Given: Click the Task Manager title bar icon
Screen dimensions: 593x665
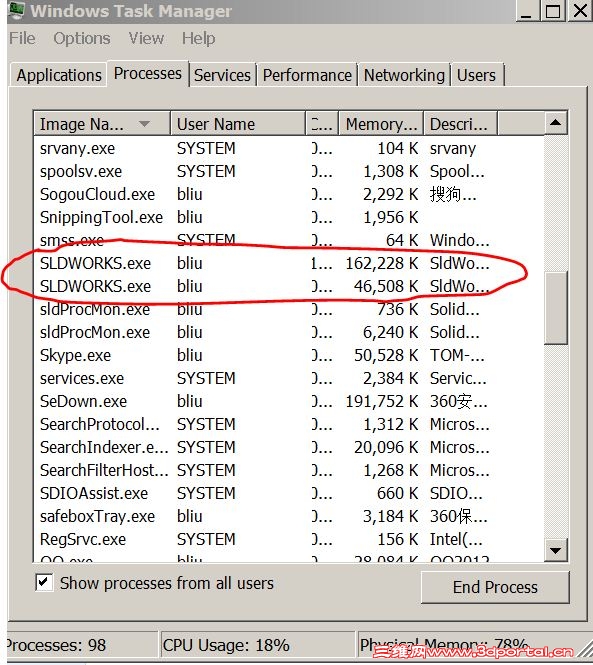Looking at the screenshot, I should pos(16,10).
